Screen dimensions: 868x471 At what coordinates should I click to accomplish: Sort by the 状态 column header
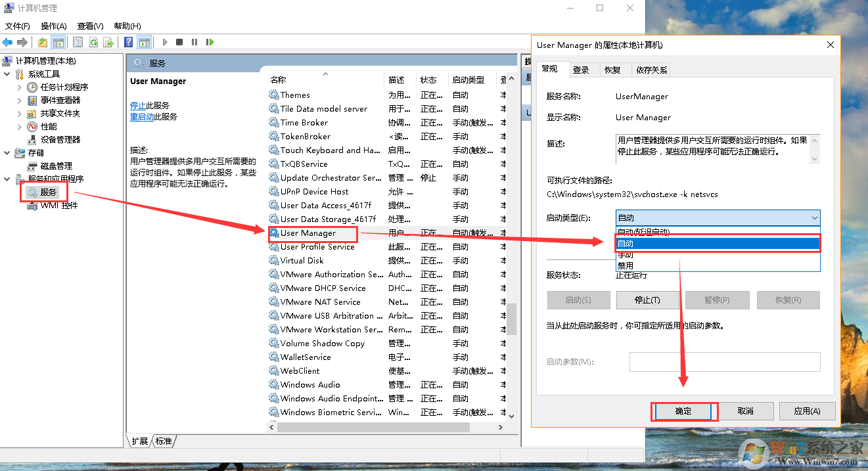point(433,79)
